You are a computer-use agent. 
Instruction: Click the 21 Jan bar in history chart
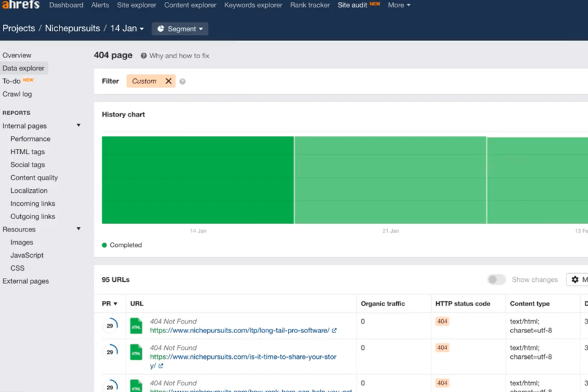click(x=390, y=180)
